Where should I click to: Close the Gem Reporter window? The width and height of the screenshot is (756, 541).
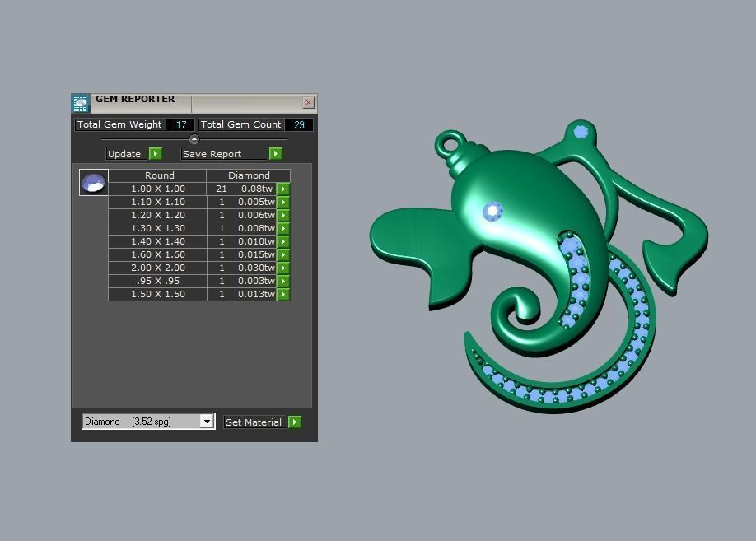pyautogui.click(x=309, y=103)
